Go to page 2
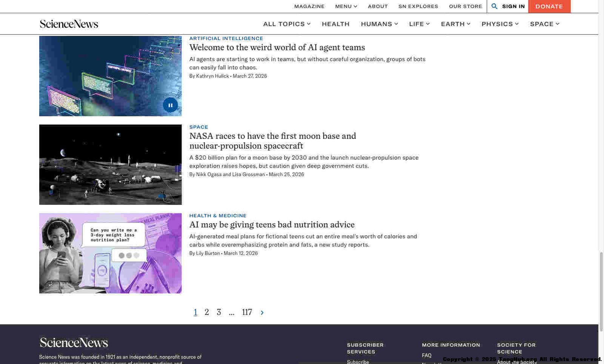 [207, 312]
